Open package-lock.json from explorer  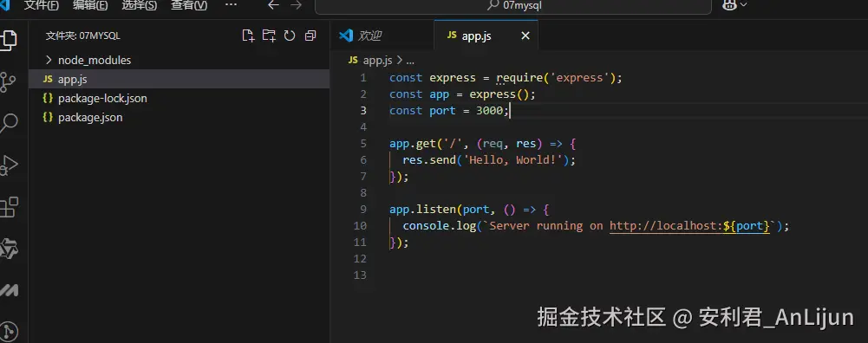(x=179, y=99)
